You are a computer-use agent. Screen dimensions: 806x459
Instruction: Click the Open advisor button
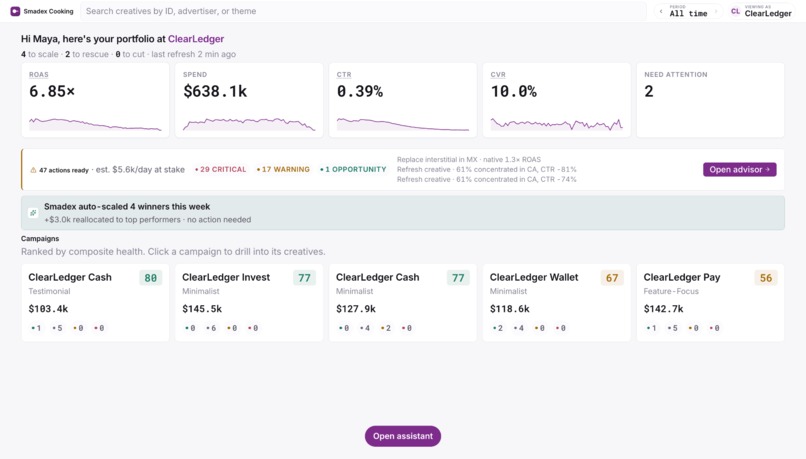(x=740, y=170)
